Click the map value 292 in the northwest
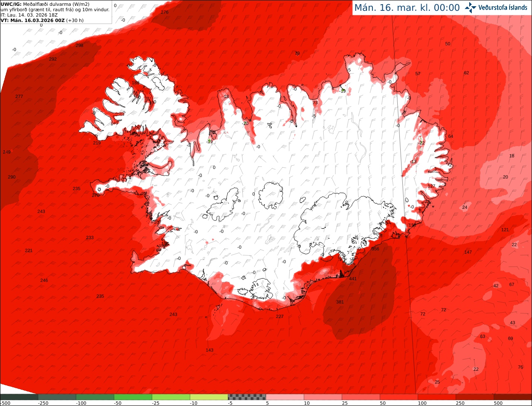Image resolution: width=532 pixels, height=406 pixels. pos(53,59)
